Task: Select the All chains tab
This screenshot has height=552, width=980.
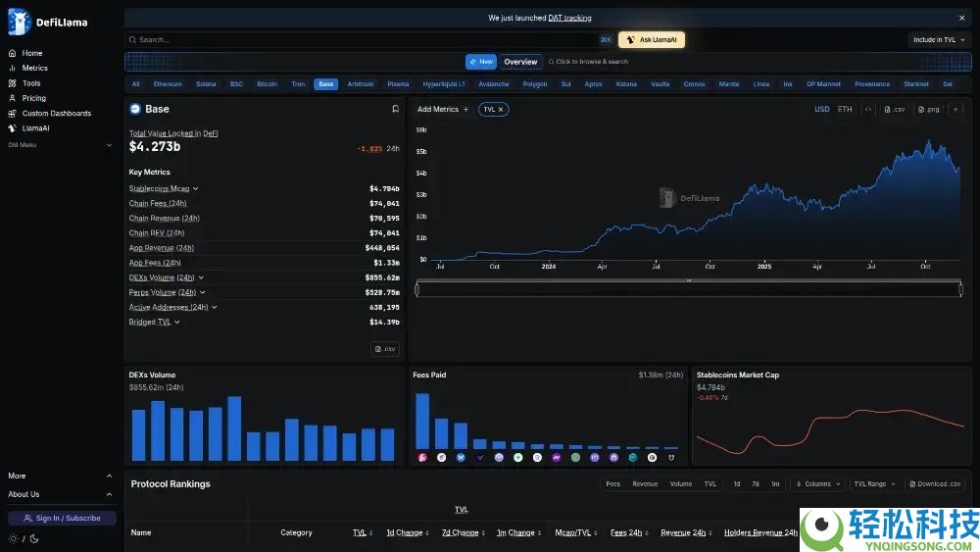Action: [x=135, y=83]
